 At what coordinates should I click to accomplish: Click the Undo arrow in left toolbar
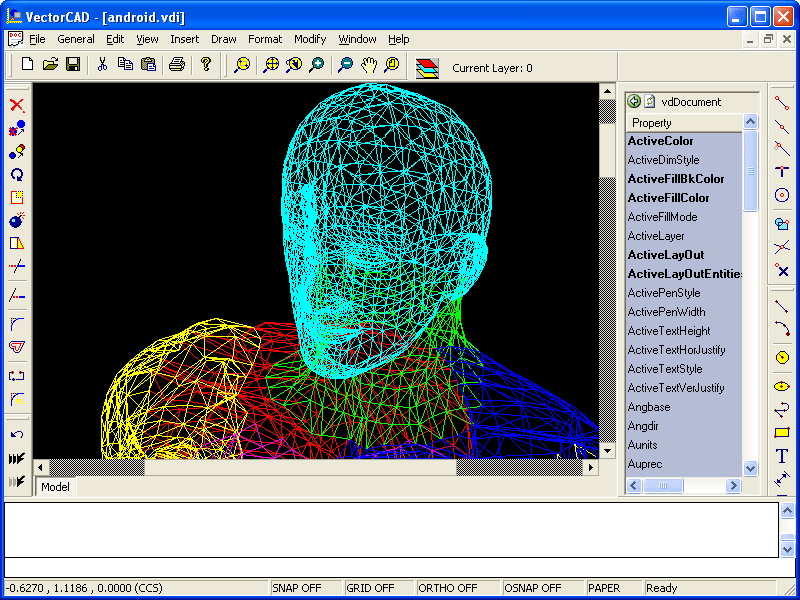(17, 435)
